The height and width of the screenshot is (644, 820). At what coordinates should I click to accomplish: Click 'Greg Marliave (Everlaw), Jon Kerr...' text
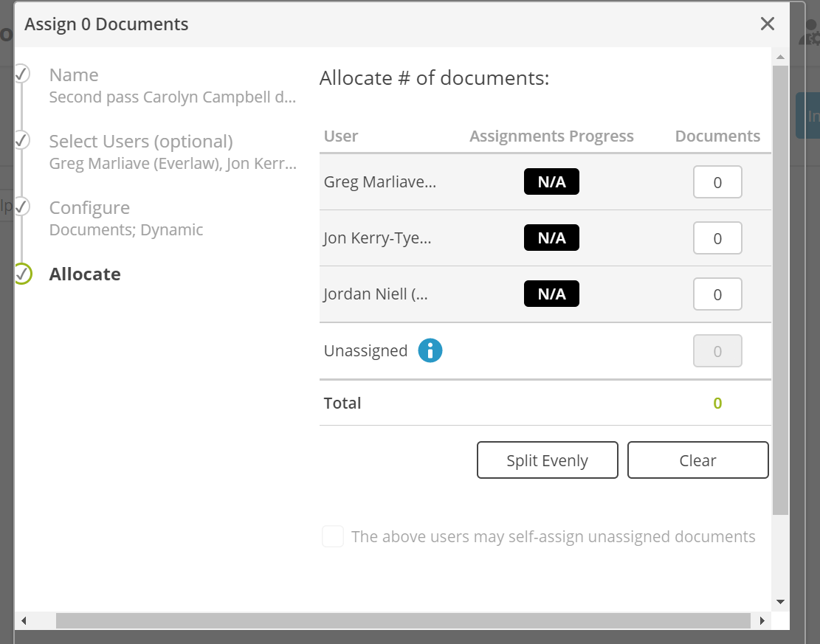[x=173, y=164]
